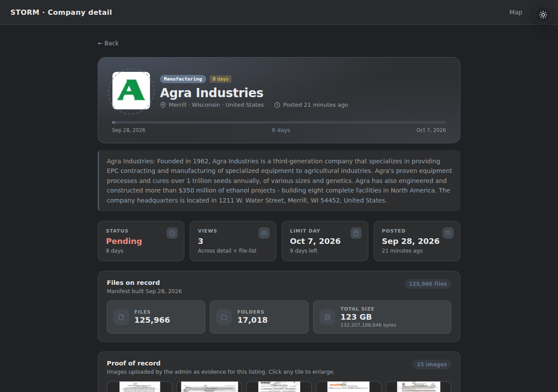
Task: Open the first proof of record thumbnail
Action: 139,387
